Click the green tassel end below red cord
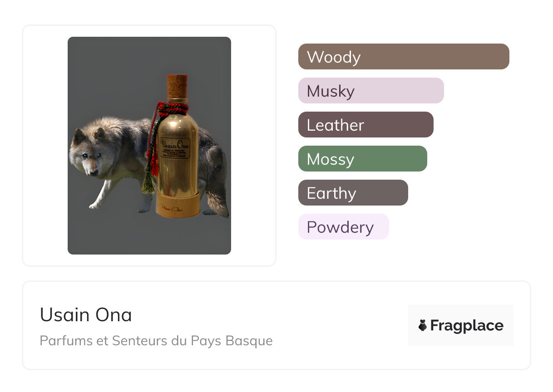Viewport: 553px width, 392px height. (147, 186)
